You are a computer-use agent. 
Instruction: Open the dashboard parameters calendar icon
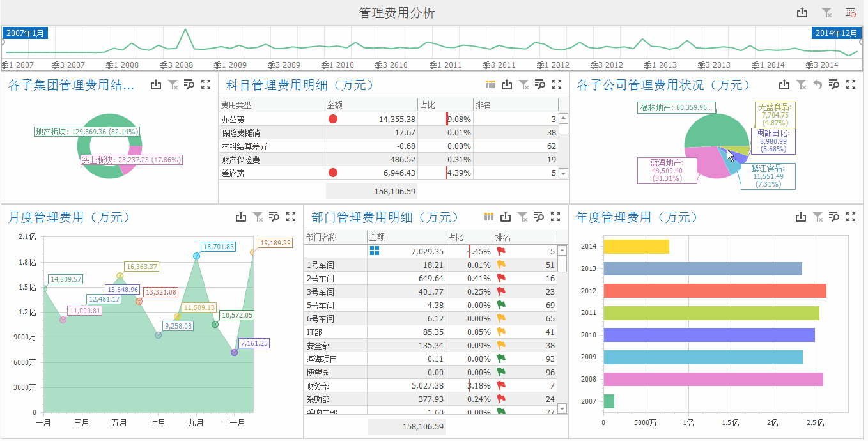coord(851,12)
